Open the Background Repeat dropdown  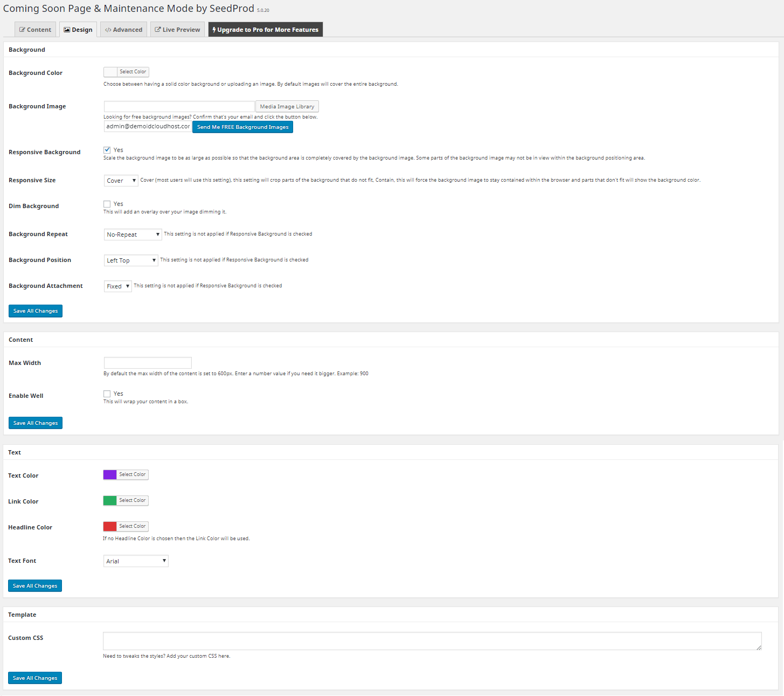click(x=133, y=234)
